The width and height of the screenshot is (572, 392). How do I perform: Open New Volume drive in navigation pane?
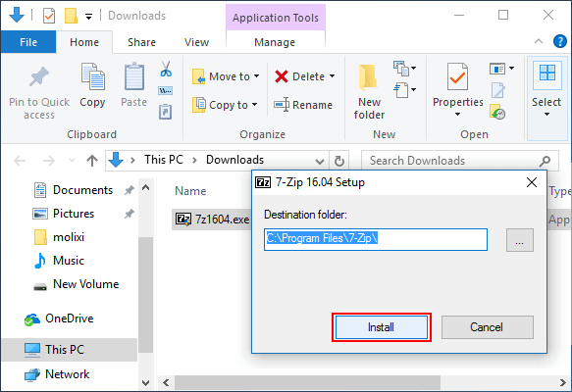(85, 284)
